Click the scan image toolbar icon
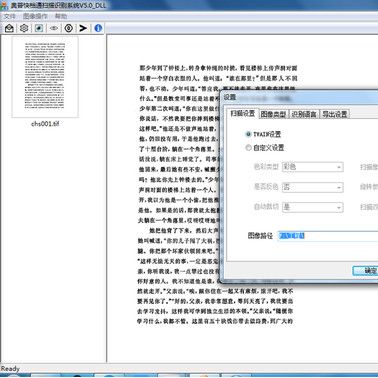Viewport: 378px width, 378px height. 39,28
